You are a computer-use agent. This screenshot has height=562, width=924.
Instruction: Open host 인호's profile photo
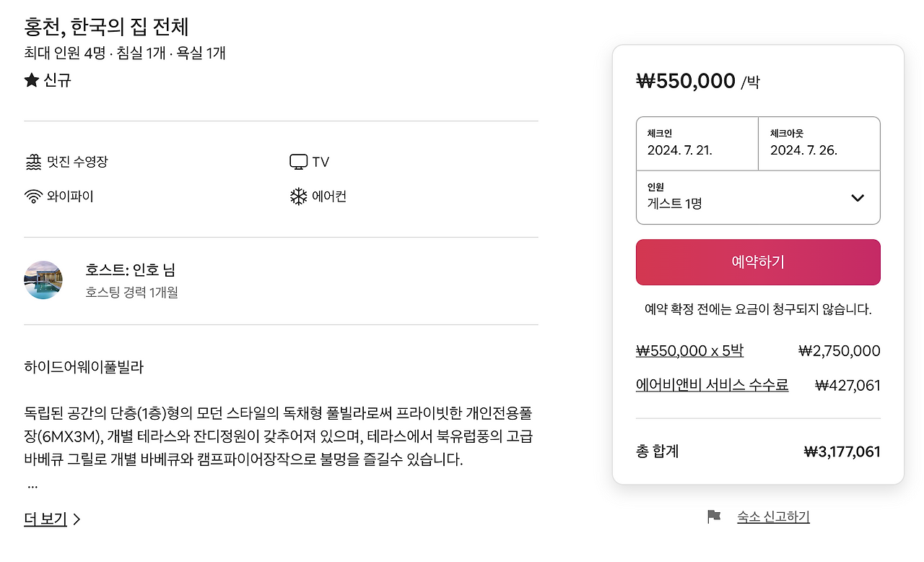click(x=43, y=280)
